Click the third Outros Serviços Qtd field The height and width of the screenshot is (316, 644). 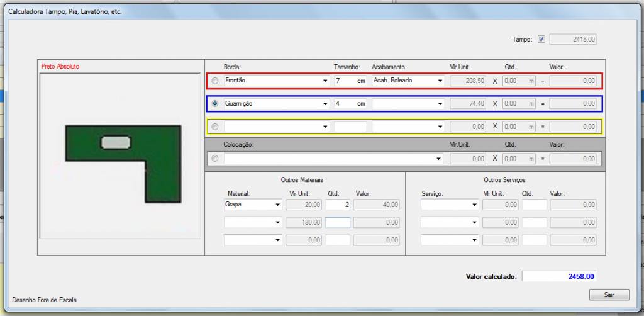point(535,240)
